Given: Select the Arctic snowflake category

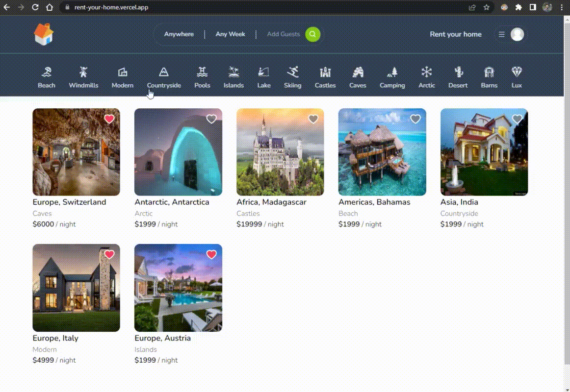Looking at the screenshot, I should pyautogui.click(x=426, y=77).
